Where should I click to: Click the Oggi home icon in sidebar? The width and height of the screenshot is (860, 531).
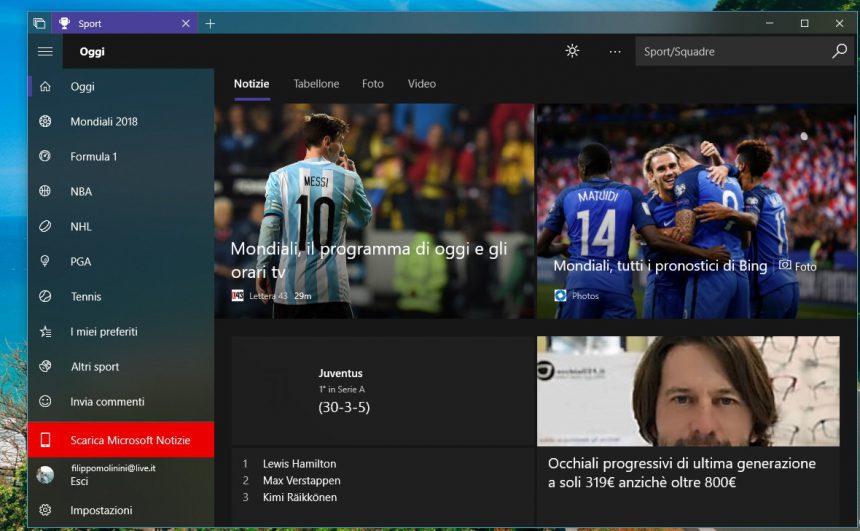coord(45,87)
